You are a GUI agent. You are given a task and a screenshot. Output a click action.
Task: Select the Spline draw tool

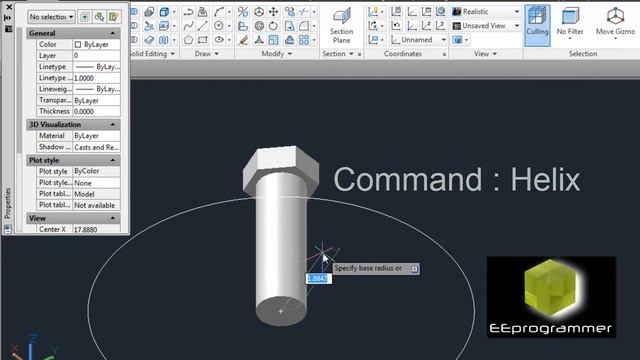pos(188,26)
